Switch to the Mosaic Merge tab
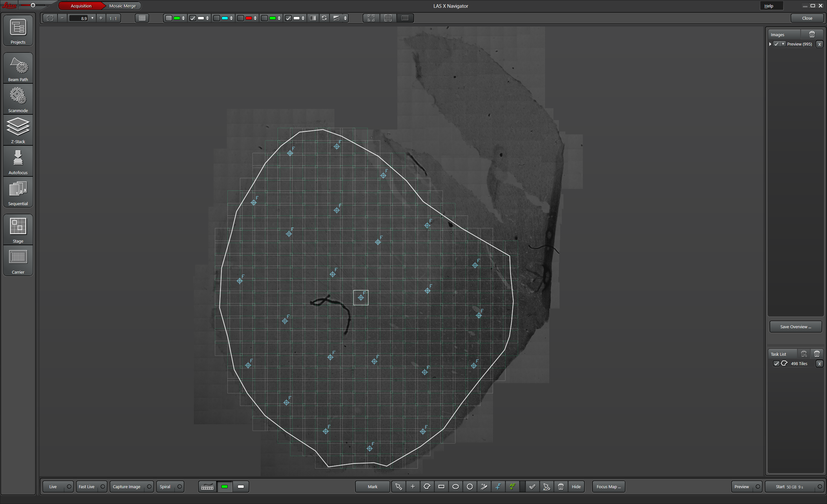Image resolution: width=827 pixels, height=504 pixels. pos(122,6)
